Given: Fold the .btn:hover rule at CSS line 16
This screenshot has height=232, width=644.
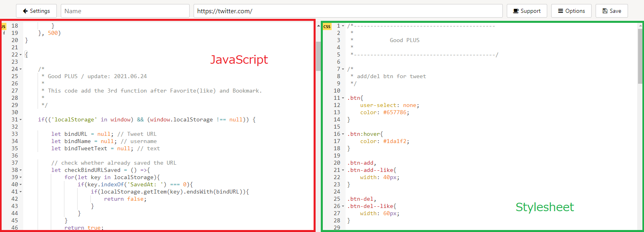Looking at the screenshot, I should [x=343, y=134].
